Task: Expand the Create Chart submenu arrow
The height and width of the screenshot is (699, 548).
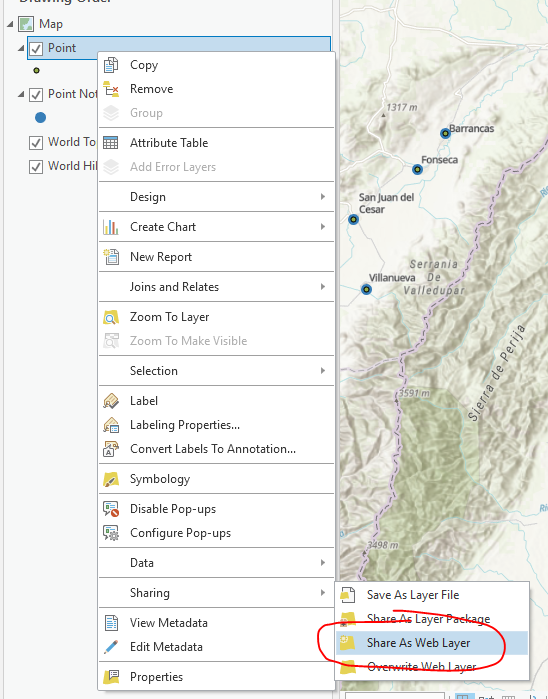Action: pyautogui.click(x=323, y=226)
